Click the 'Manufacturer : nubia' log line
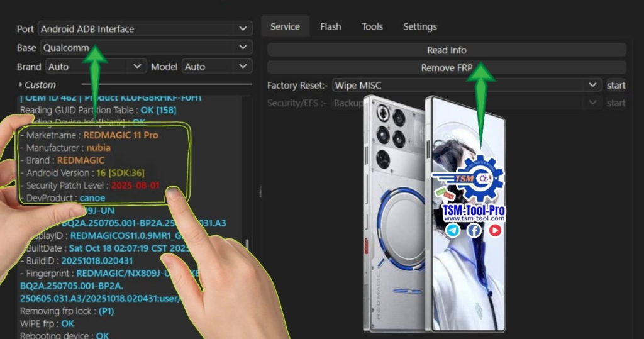 point(65,148)
